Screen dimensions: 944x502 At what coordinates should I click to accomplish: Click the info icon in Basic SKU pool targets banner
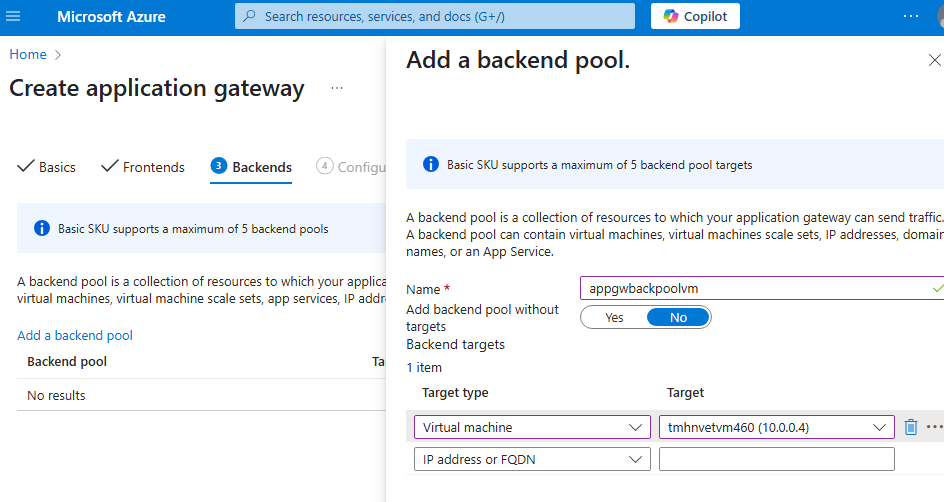click(431, 164)
